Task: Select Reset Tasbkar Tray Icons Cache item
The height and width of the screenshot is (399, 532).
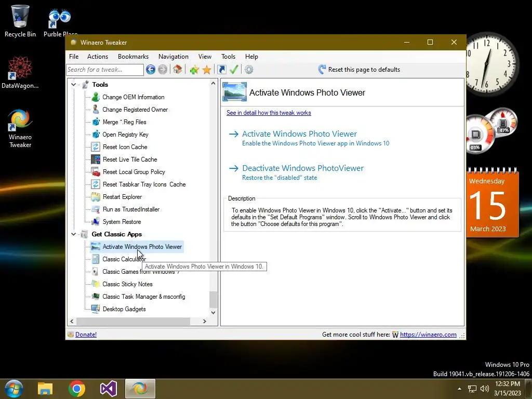Action: click(x=144, y=184)
